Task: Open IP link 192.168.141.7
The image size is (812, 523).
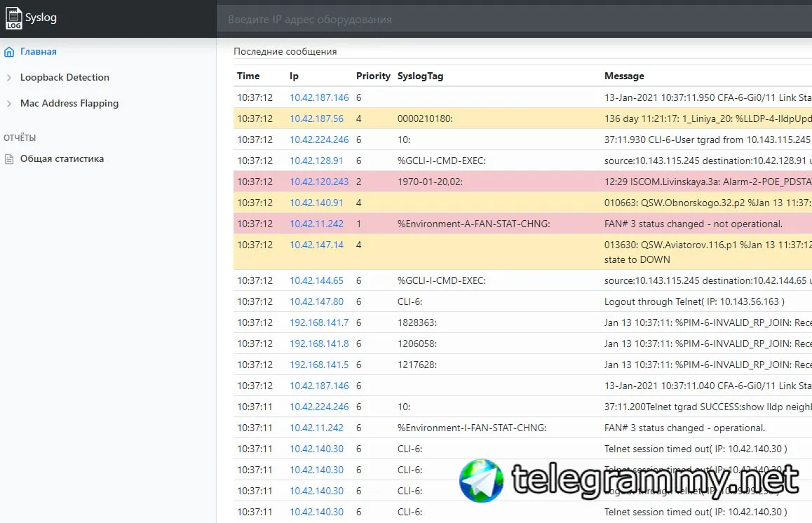Action: [319, 322]
